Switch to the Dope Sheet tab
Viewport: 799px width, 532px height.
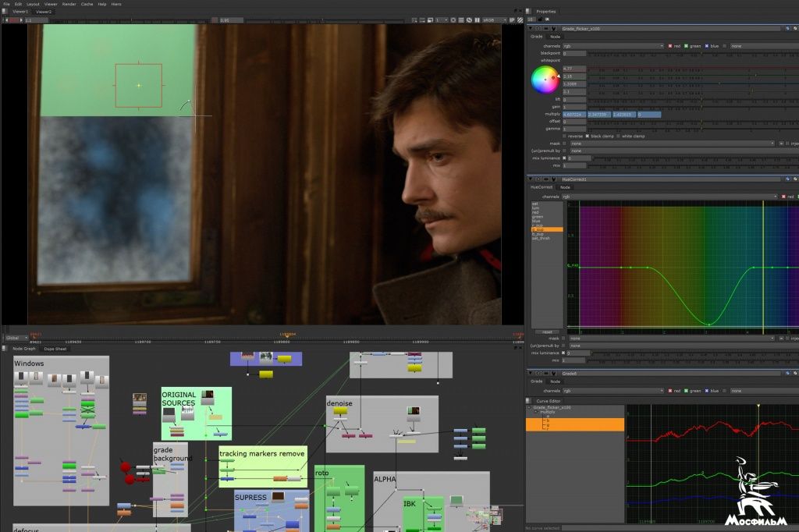55,349
